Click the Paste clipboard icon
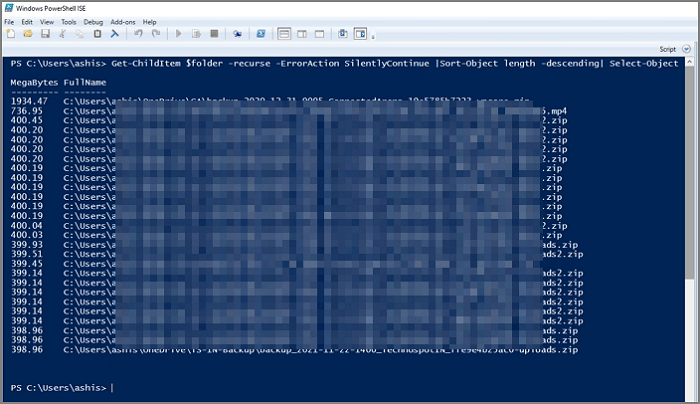Image resolution: width=700 pixels, height=404 pixels. point(97,33)
